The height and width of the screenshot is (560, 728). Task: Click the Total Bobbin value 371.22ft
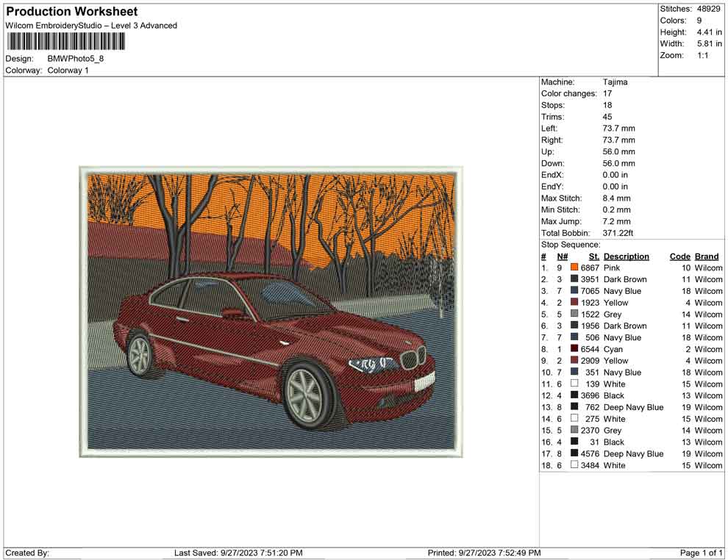click(x=618, y=233)
